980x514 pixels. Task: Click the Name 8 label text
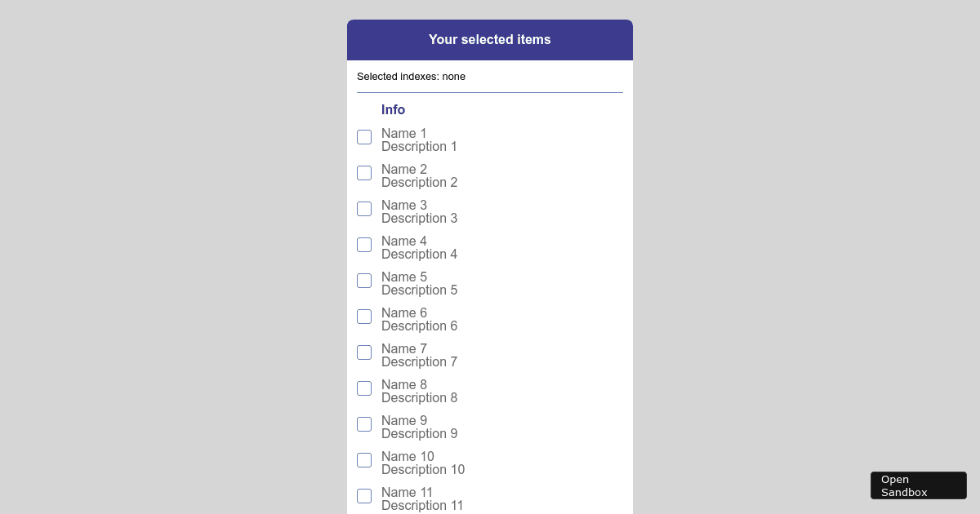404,385
